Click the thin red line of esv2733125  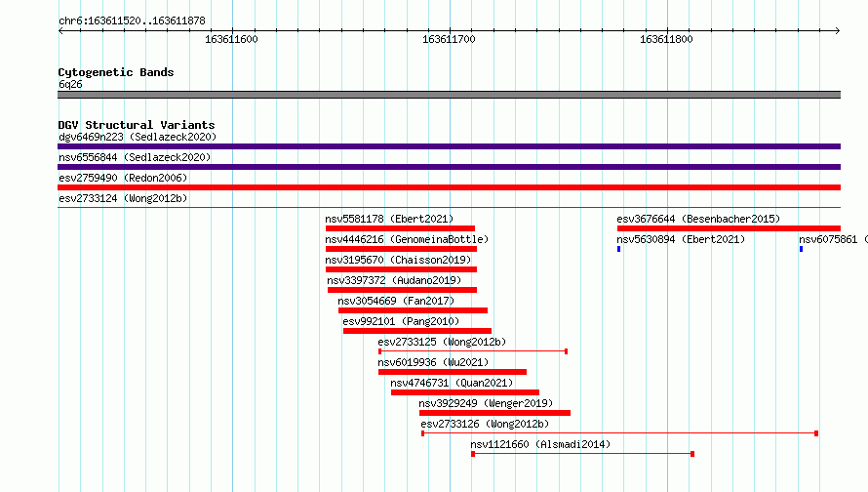coord(473,351)
